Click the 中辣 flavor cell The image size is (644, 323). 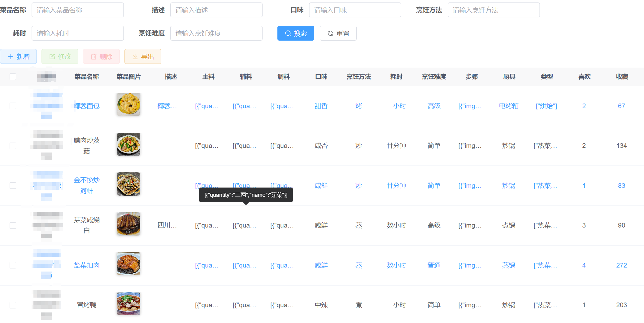(321, 305)
